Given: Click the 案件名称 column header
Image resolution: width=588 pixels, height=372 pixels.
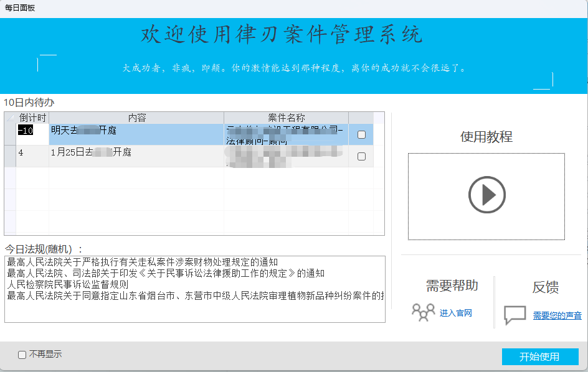Looking at the screenshot, I should [x=286, y=118].
